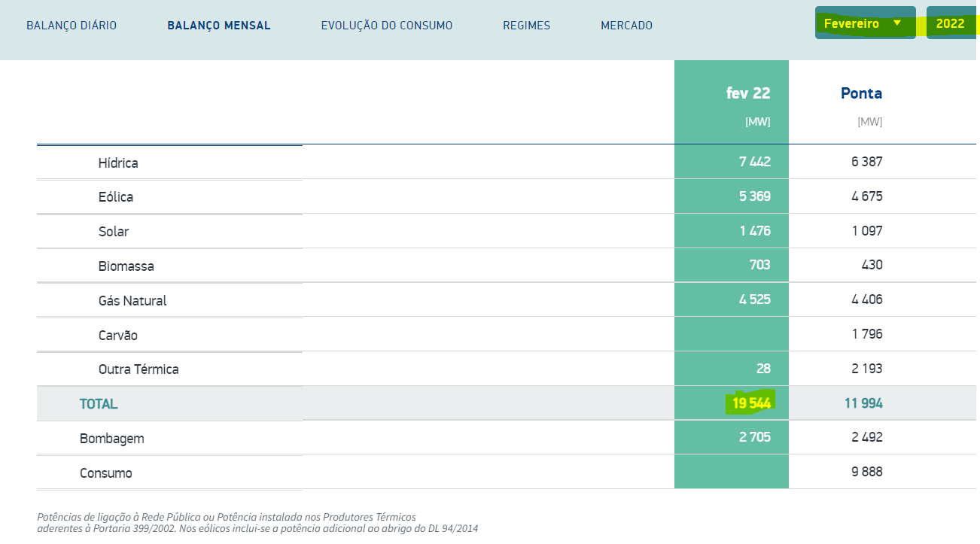Select the Eólica row label
Screen dimensions: 980x544
116,197
